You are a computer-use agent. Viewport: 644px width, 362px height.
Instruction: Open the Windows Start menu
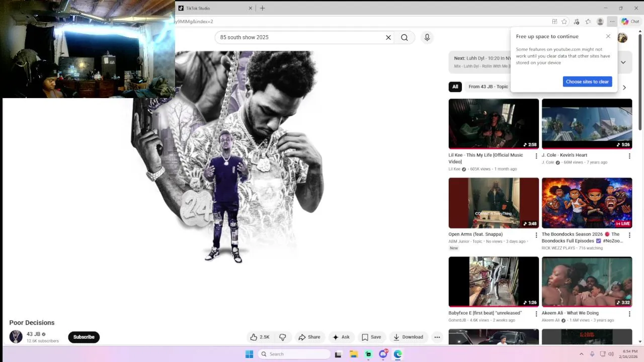(249, 354)
